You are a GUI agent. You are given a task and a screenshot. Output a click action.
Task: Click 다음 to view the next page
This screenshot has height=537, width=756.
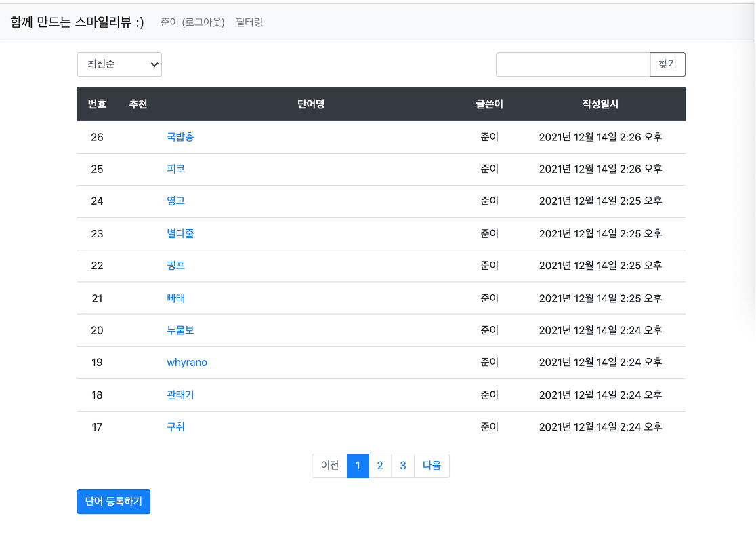point(432,466)
